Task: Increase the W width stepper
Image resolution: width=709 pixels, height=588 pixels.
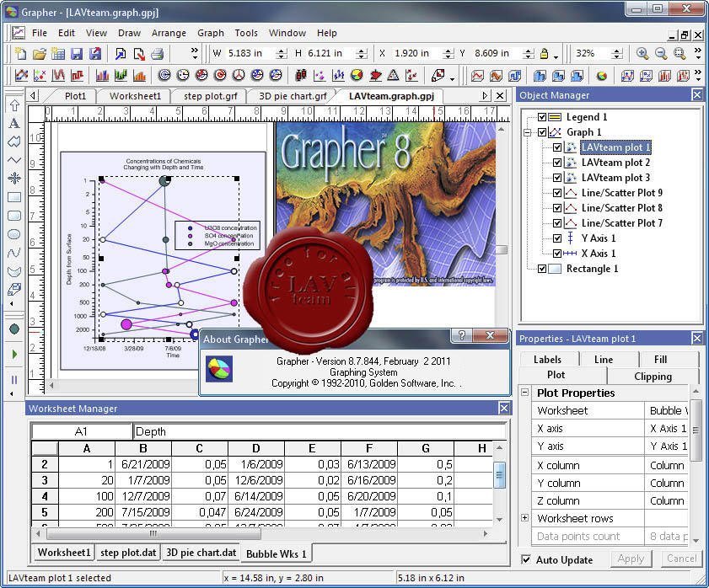Action: pyautogui.click(x=282, y=51)
